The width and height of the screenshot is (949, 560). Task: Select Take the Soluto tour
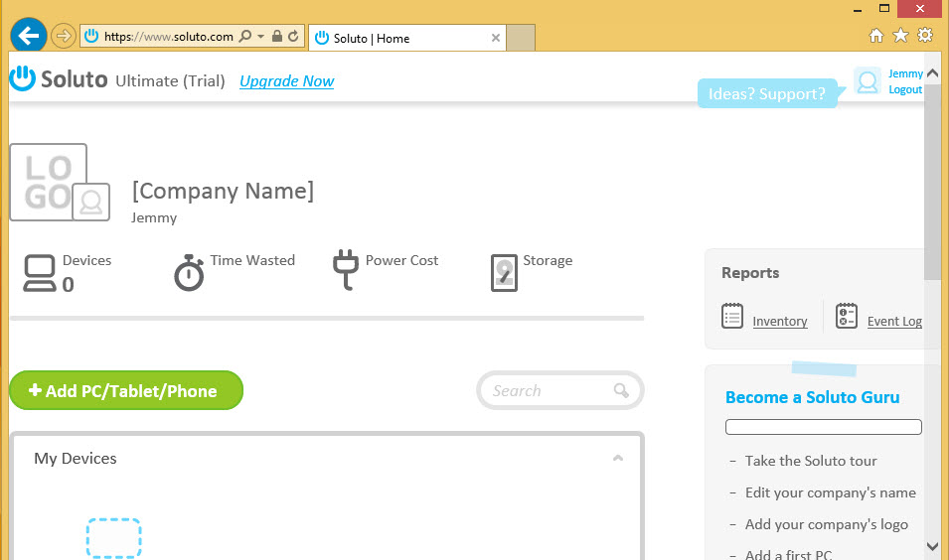(x=811, y=461)
